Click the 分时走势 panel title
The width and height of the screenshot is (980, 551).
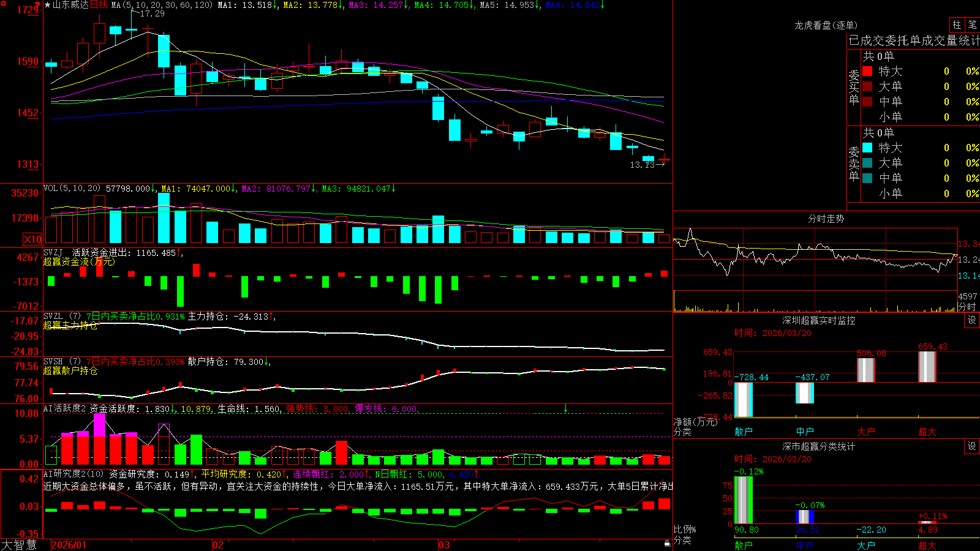coord(826,219)
